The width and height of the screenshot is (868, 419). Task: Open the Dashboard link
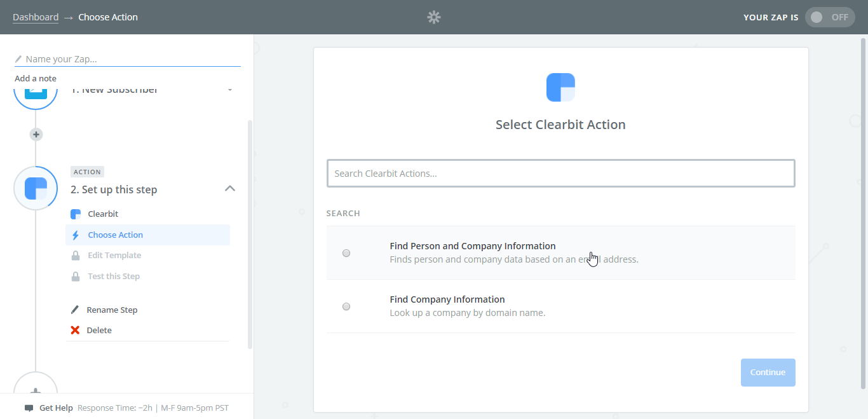point(36,17)
